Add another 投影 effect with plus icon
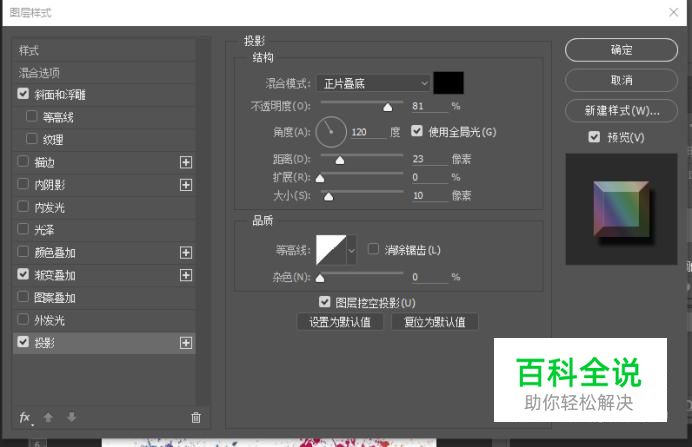This screenshot has height=447, width=692. point(186,343)
